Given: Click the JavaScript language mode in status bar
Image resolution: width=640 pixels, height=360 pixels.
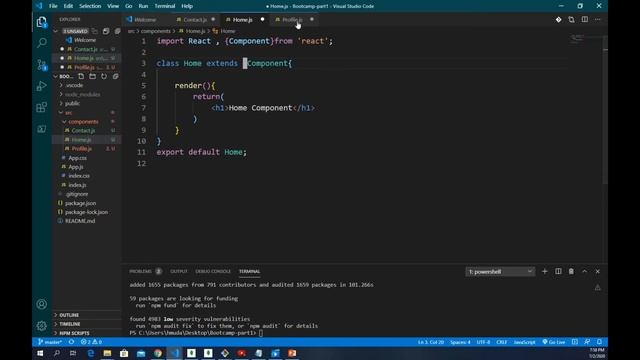Looking at the screenshot, I should pos(524,342).
